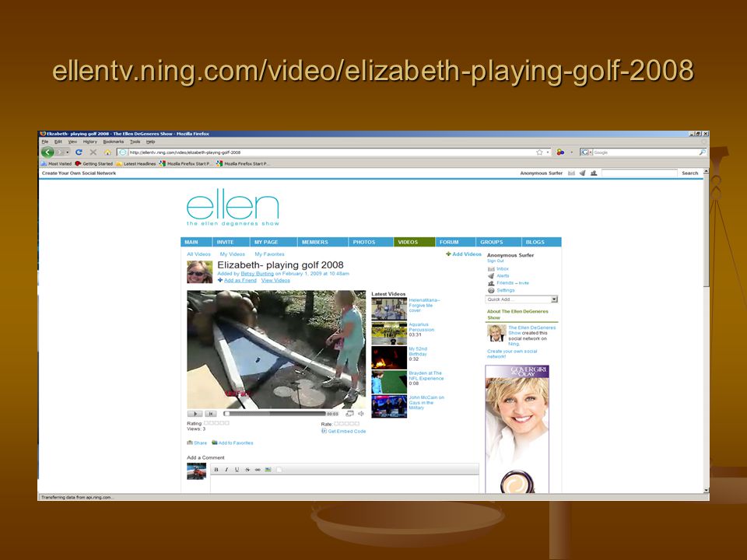The width and height of the screenshot is (747, 560).
Task: Open the back/forward history dropdown arrow
Action: (68, 152)
